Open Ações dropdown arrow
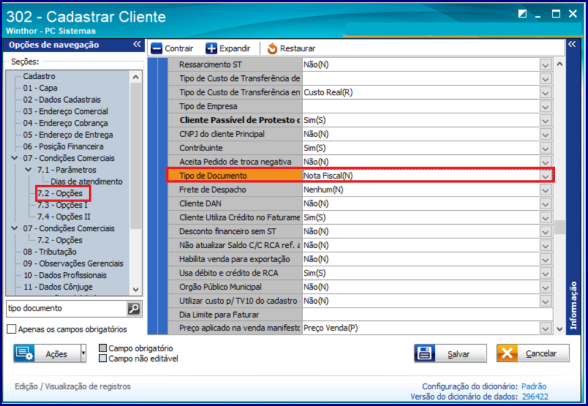This screenshot has width=588, height=406. tap(83, 354)
